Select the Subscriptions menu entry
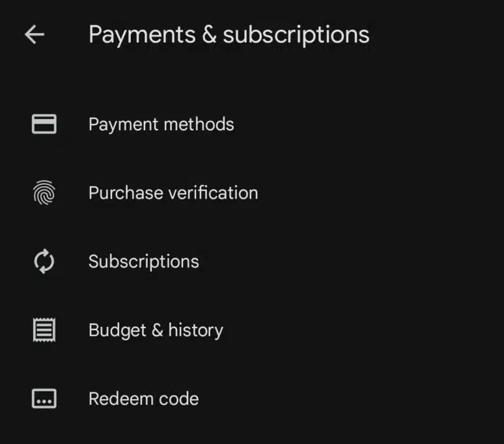 tap(195, 262)
